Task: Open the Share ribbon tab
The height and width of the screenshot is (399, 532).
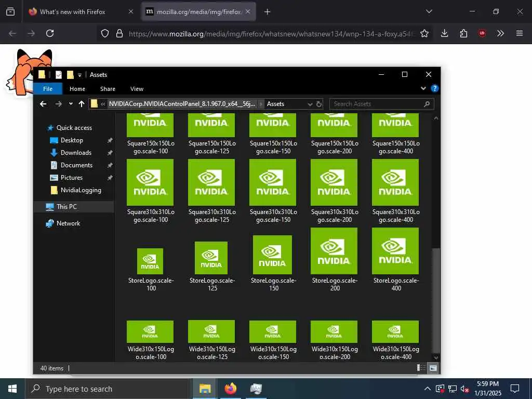Action: click(x=108, y=88)
